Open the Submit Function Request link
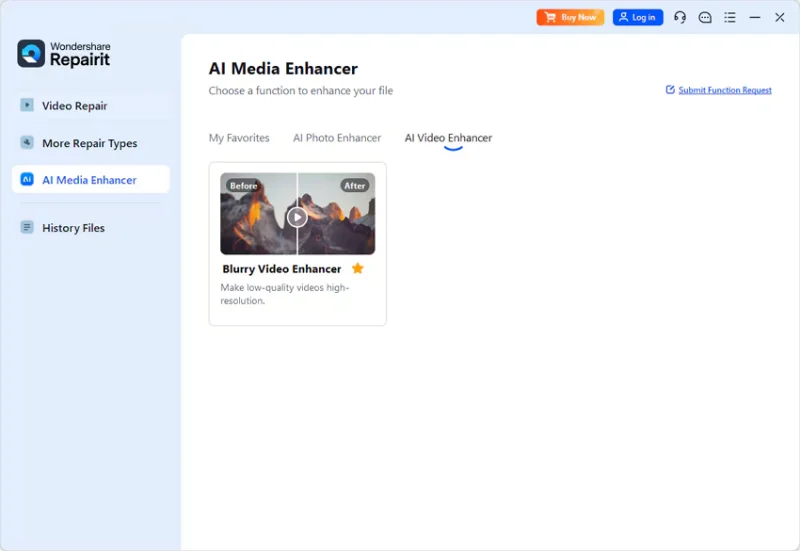Image resolution: width=800 pixels, height=551 pixels. 724,90
